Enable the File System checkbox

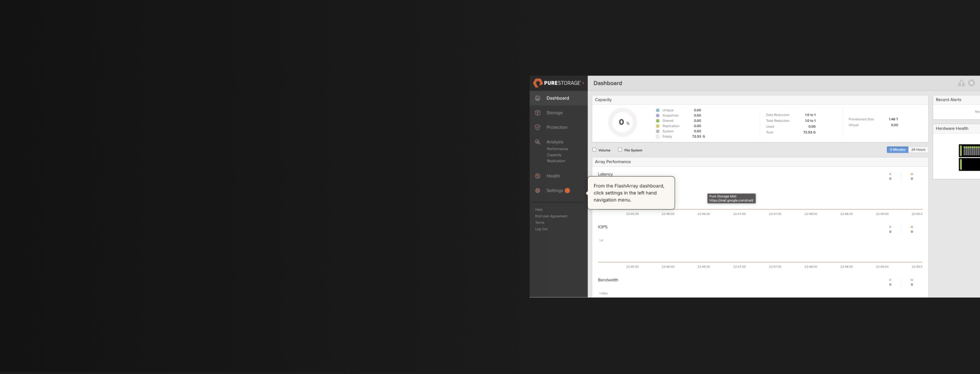point(620,150)
